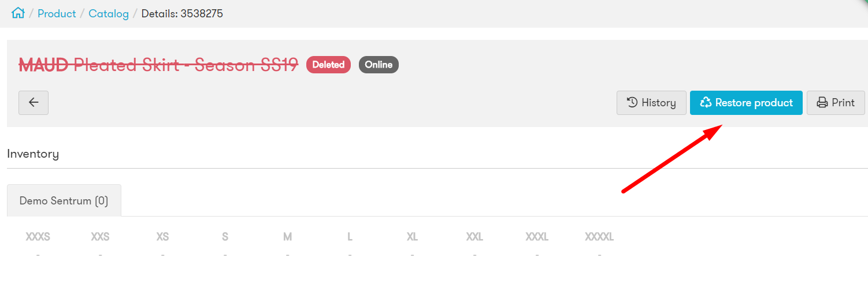Open the Product breadcrumb link
The height and width of the screenshot is (298, 868).
(57, 13)
